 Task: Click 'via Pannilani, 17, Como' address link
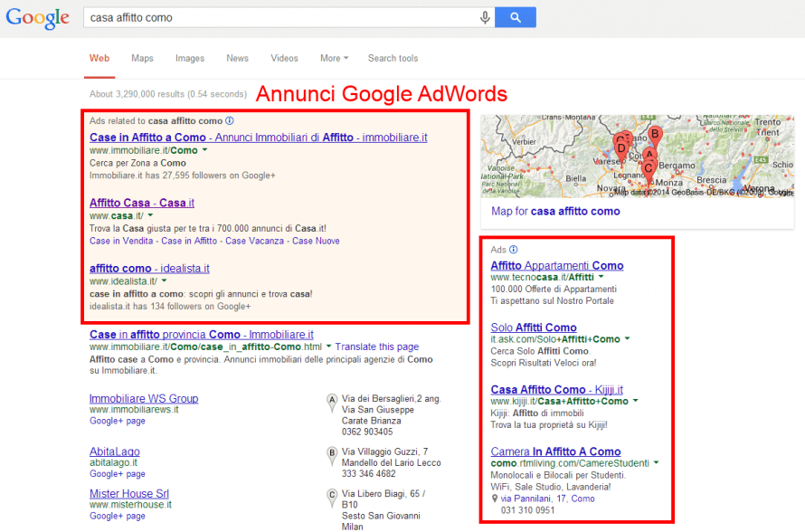(548, 499)
